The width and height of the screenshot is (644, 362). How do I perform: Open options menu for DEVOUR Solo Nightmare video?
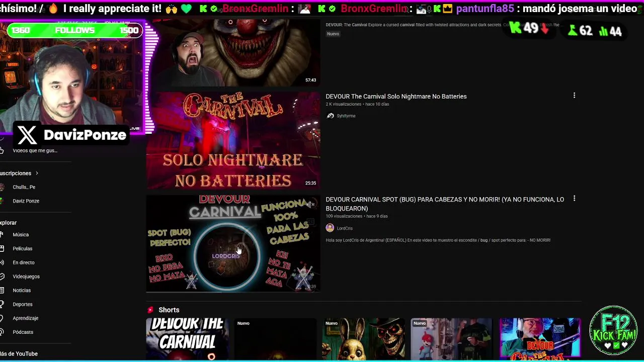574,96
